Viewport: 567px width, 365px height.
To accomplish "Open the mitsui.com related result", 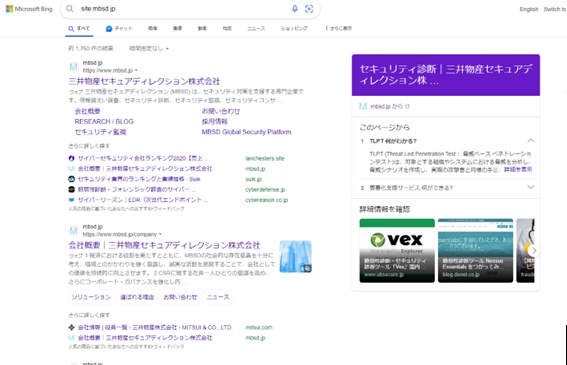I will pos(155,327).
